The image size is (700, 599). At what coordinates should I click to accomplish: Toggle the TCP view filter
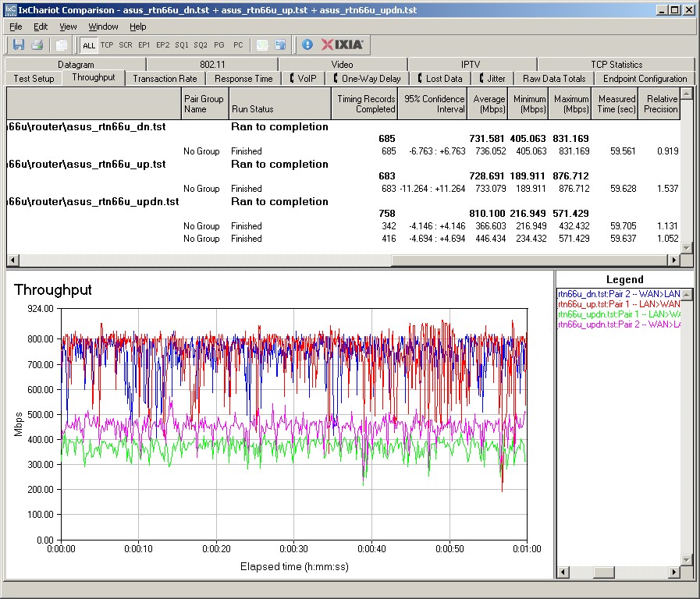coord(107,45)
